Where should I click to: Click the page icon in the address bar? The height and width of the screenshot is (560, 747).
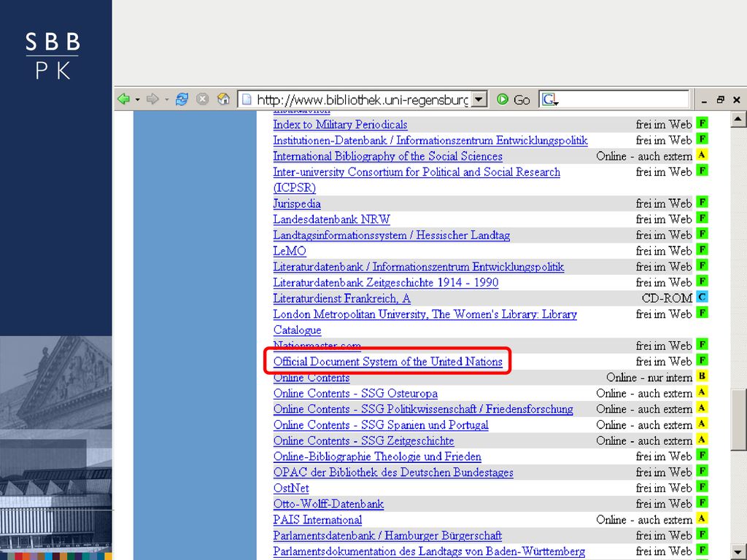point(247,99)
